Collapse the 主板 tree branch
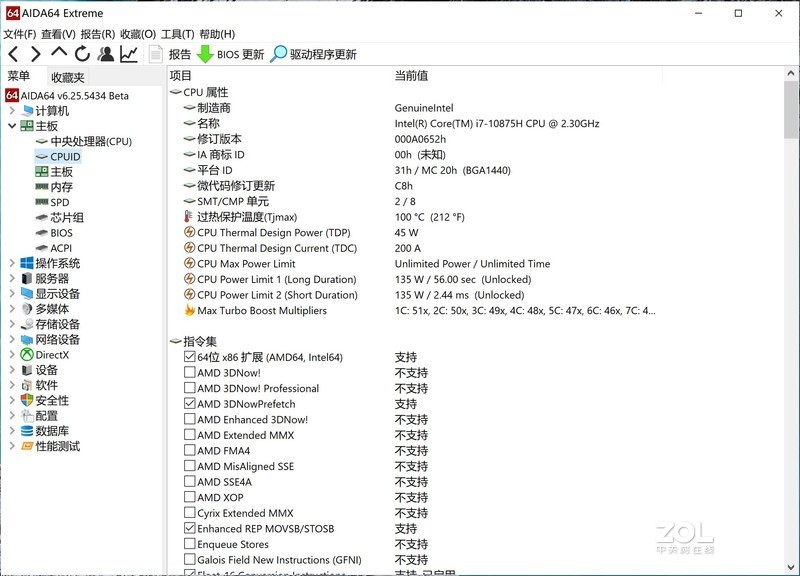 (10, 126)
